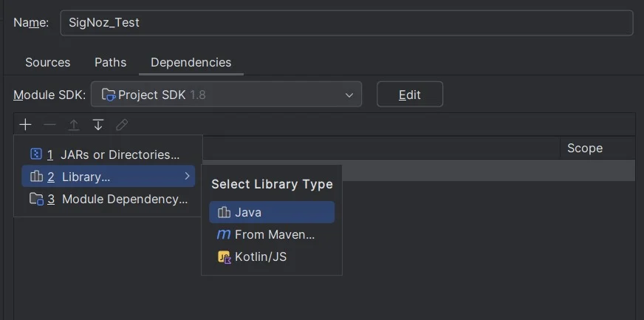Click the Module Dependency folder icon

click(x=36, y=200)
